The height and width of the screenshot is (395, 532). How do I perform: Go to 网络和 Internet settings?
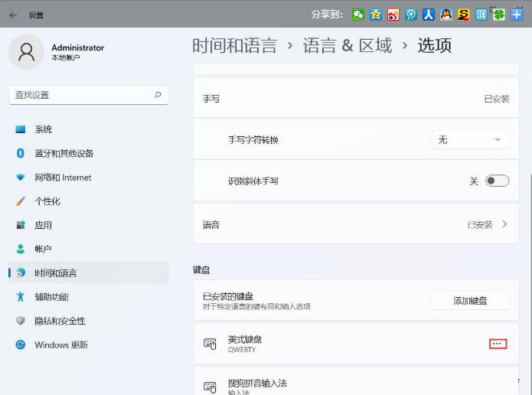click(62, 178)
